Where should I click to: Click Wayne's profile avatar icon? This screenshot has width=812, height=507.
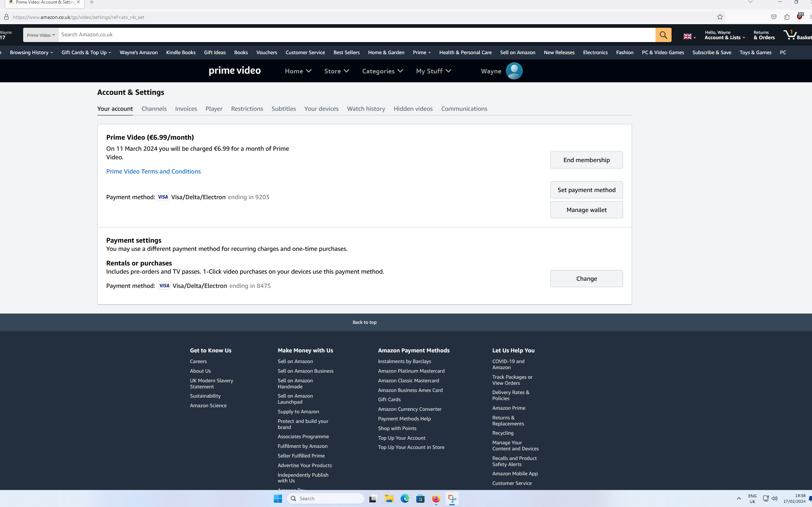[x=514, y=71]
